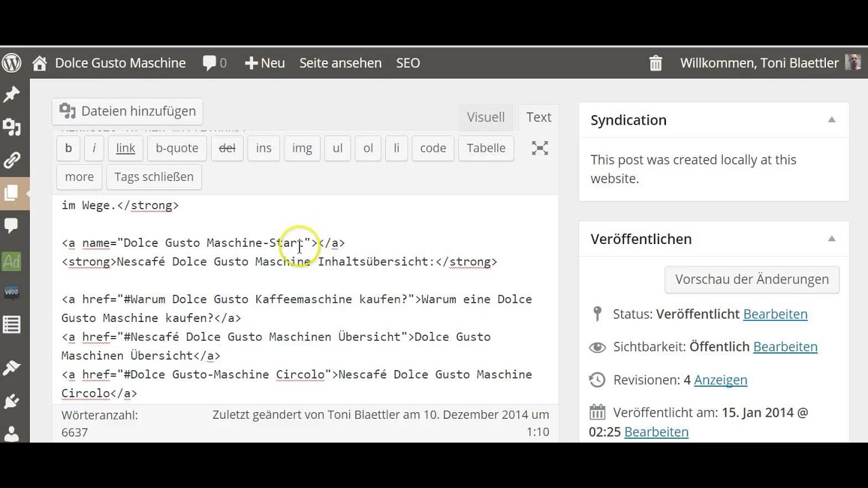868x488 pixels.
Task: Open the Dolce Gusto Maschine site menu
Action: (120, 63)
